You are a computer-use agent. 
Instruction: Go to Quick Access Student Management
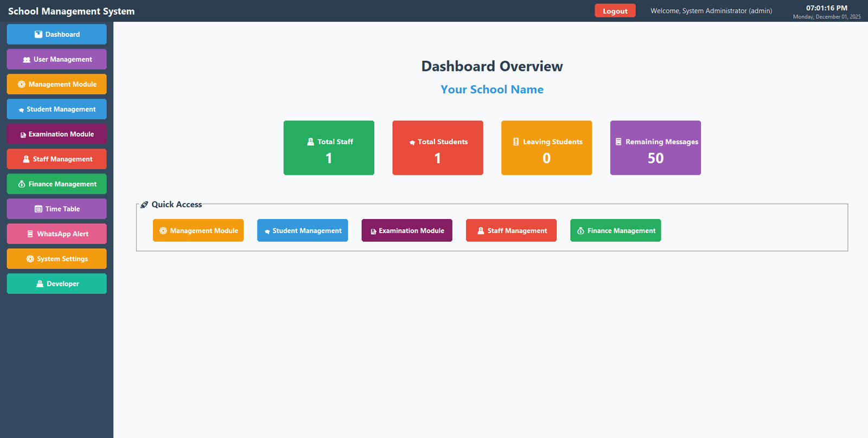302,230
